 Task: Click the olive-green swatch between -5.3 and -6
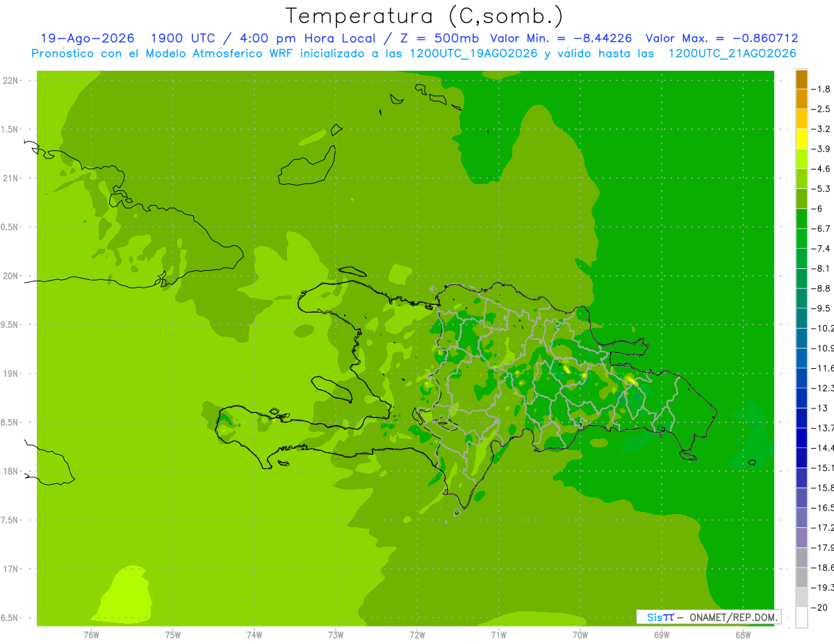[x=801, y=199]
